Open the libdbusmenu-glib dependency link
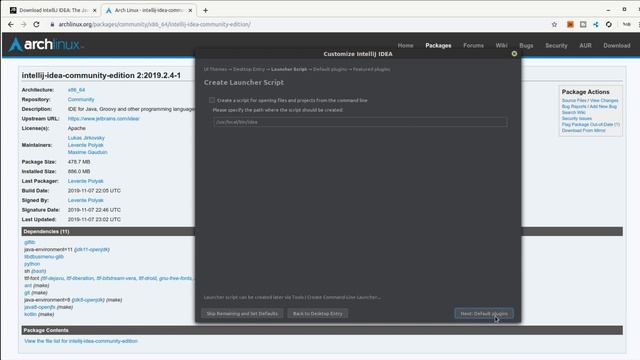 click(x=44, y=257)
